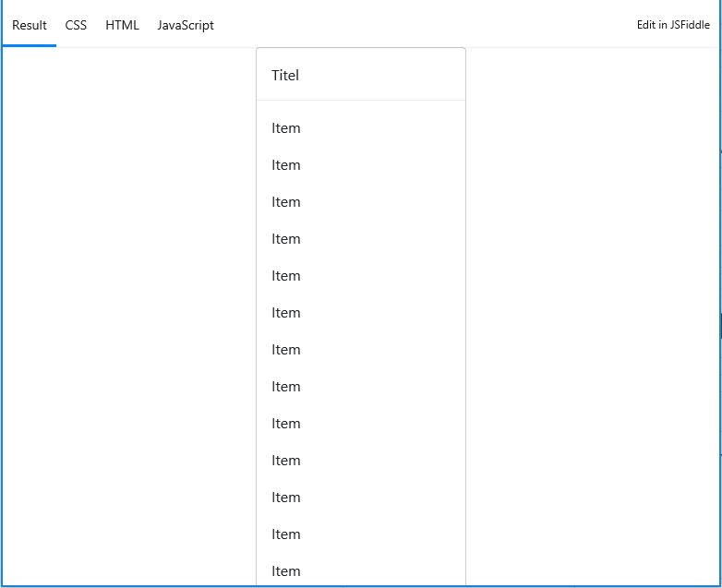Select the Titel header text
Image resolution: width=722 pixels, height=588 pixels.
point(285,75)
